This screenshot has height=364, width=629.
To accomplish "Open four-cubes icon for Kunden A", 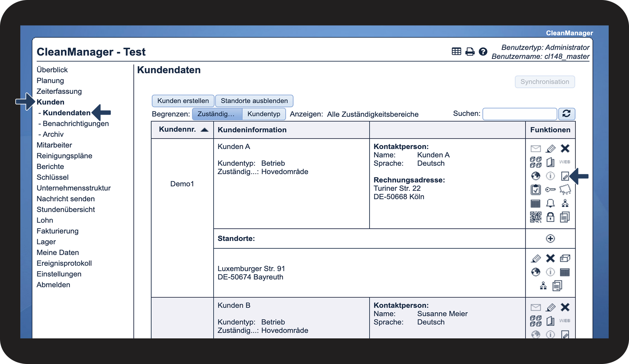I will tap(536, 162).
